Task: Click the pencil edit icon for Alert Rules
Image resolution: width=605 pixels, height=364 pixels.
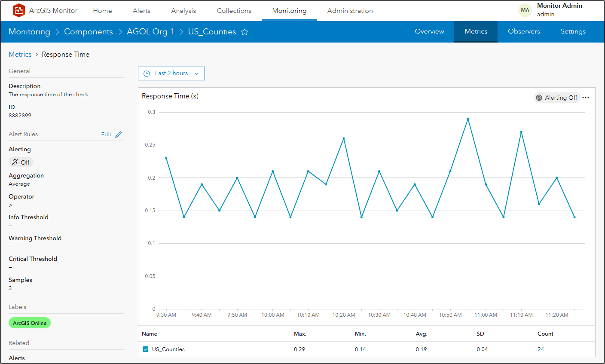Action: pos(119,135)
